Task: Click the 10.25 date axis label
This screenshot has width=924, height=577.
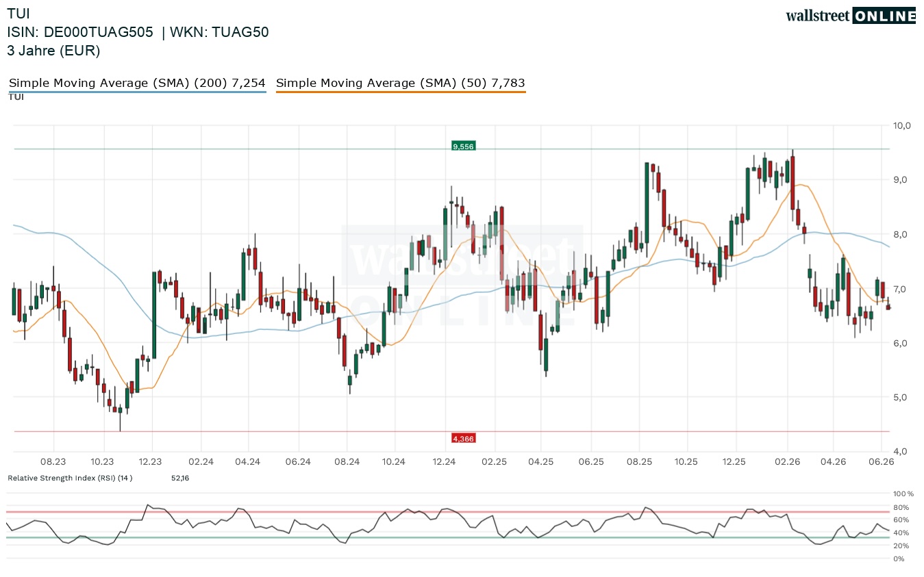Action: tap(687, 462)
